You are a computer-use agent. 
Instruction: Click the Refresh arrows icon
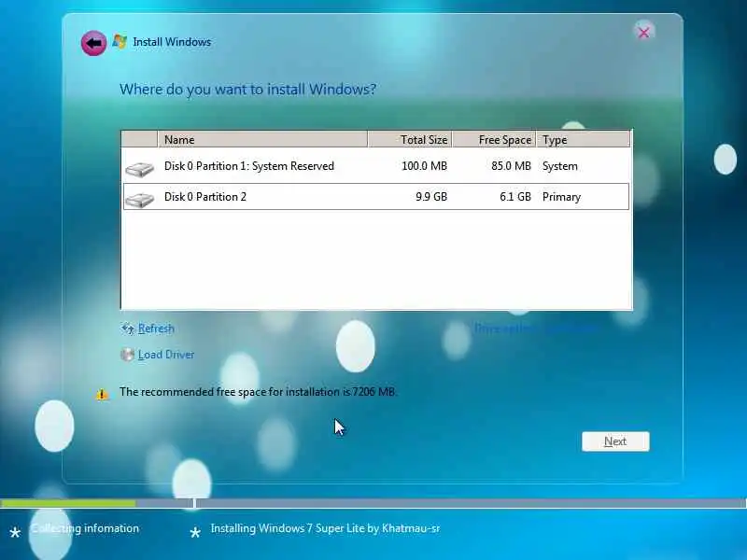pyautogui.click(x=127, y=329)
